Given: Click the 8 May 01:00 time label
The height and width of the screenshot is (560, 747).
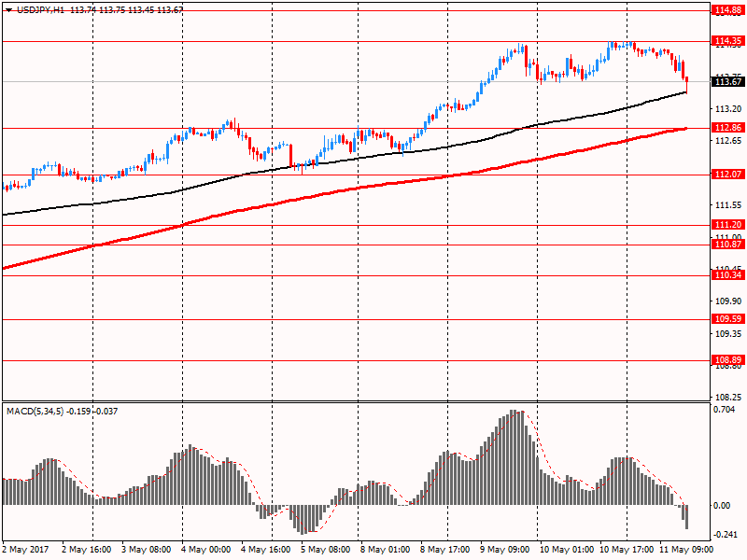Looking at the screenshot, I should click(x=385, y=550).
